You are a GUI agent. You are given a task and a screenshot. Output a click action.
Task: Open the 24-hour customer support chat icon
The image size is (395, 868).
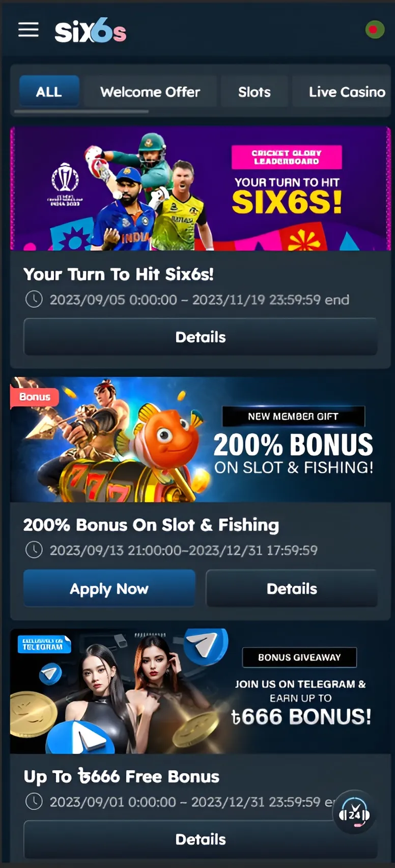point(354,811)
